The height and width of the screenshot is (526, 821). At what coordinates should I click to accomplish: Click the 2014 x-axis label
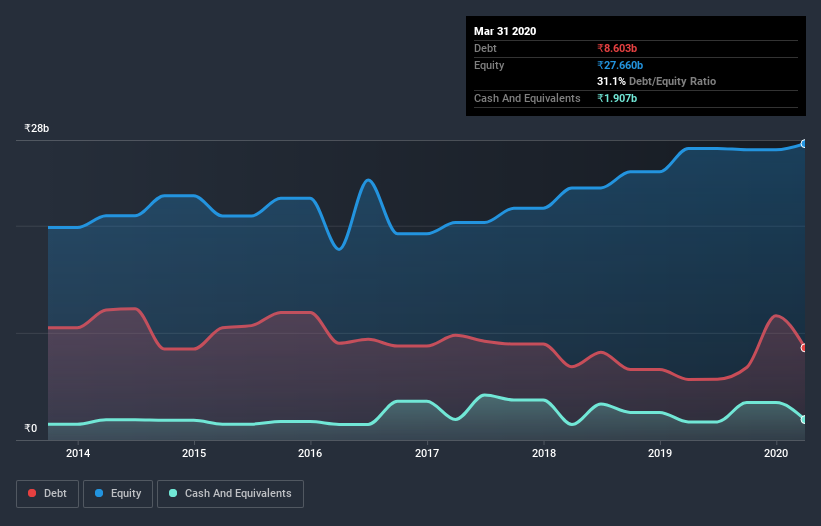(x=78, y=453)
